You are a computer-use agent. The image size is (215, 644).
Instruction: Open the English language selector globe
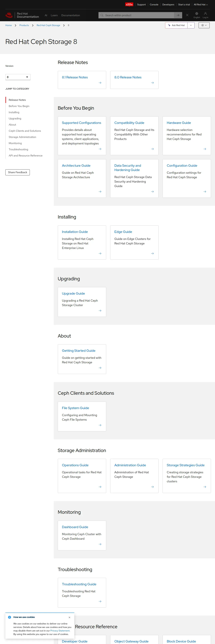[197, 15]
